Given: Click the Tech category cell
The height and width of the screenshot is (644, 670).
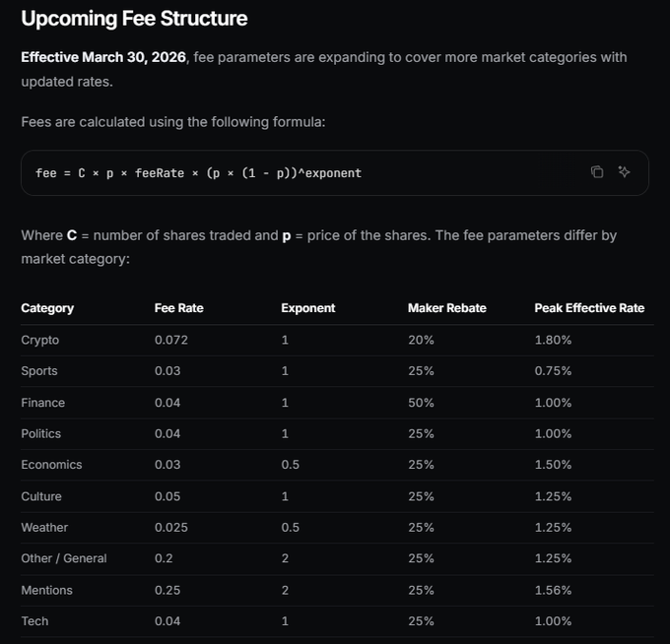Looking at the screenshot, I should pyautogui.click(x=34, y=621).
